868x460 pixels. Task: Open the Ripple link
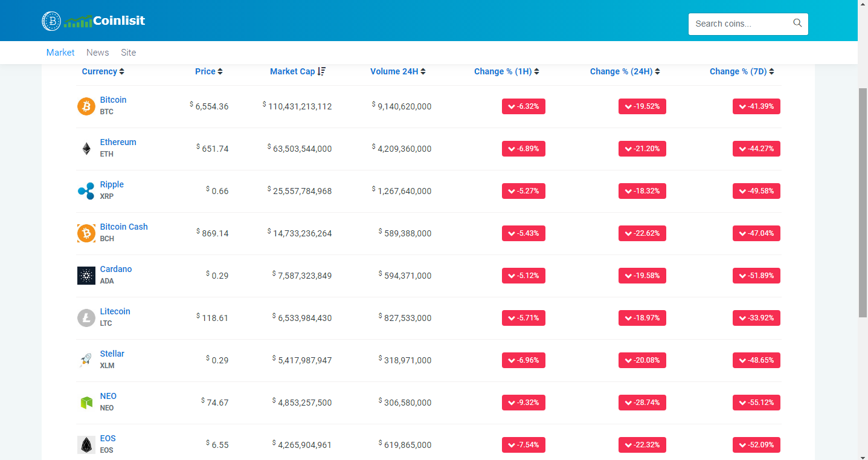coord(112,184)
